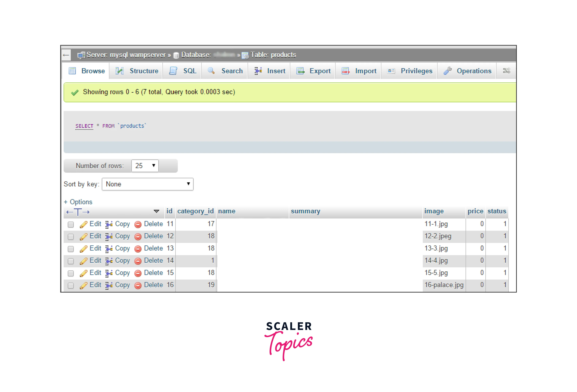Click the pencil Edit icon for row 11
577x392 pixels.
click(x=83, y=224)
